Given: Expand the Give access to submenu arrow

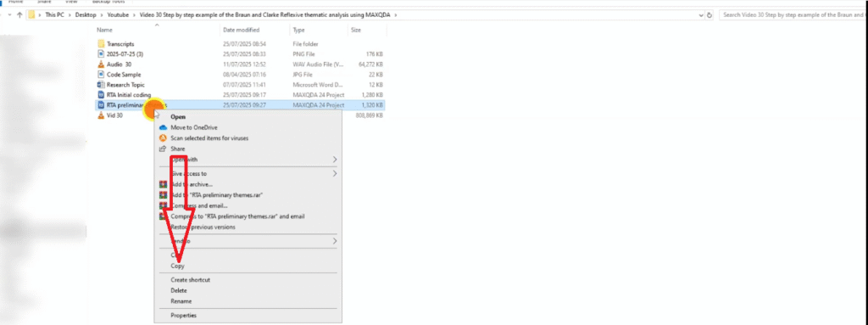Looking at the screenshot, I should pos(334,174).
